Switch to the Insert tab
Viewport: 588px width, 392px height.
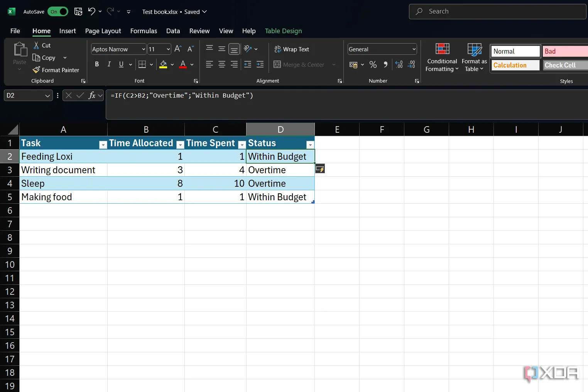[x=68, y=31]
